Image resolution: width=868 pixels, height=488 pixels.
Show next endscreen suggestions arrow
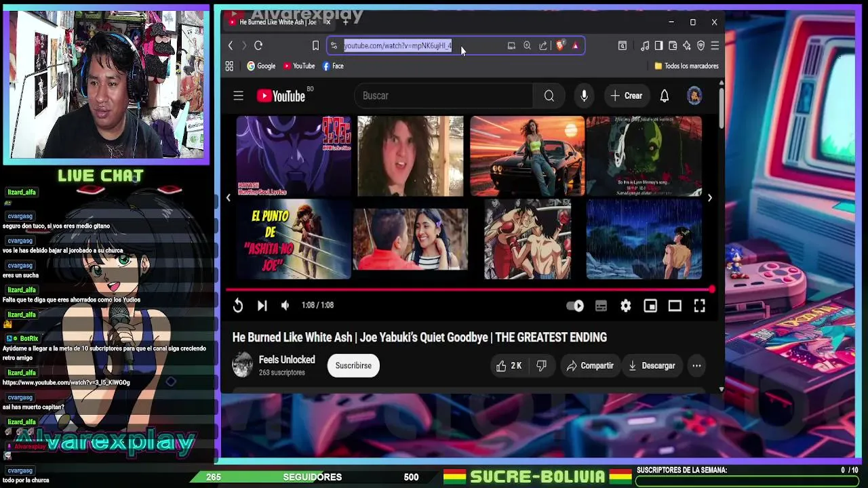pos(709,198)
